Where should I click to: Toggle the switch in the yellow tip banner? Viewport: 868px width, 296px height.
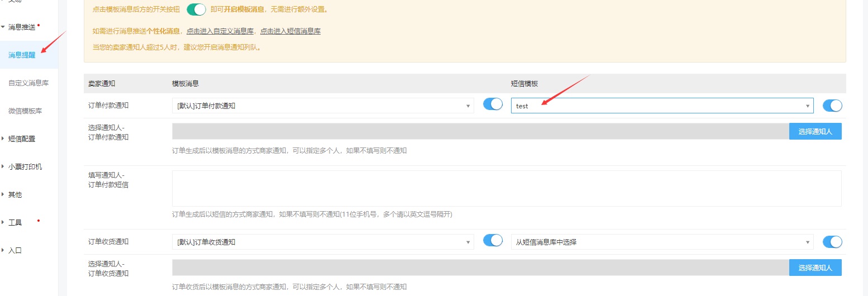coord(196,9)
